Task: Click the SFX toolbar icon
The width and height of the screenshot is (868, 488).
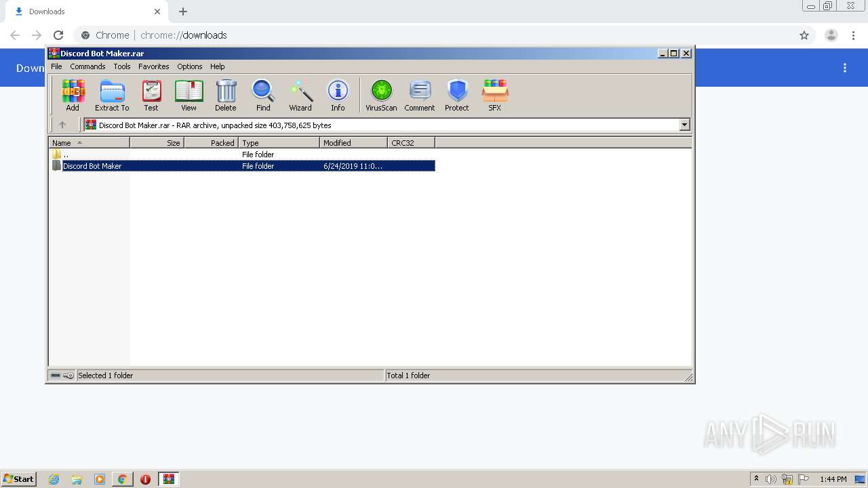Action: click(x=495, y=95)
